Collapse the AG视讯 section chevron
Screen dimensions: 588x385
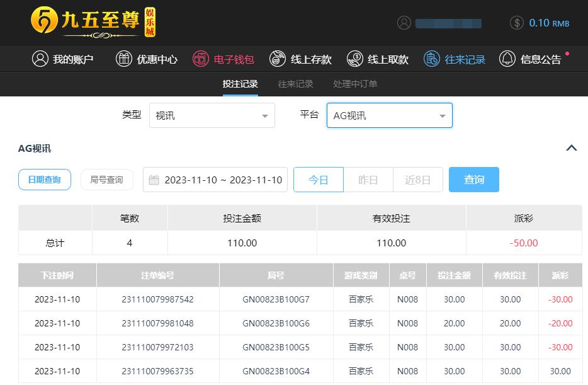(571, 148)
